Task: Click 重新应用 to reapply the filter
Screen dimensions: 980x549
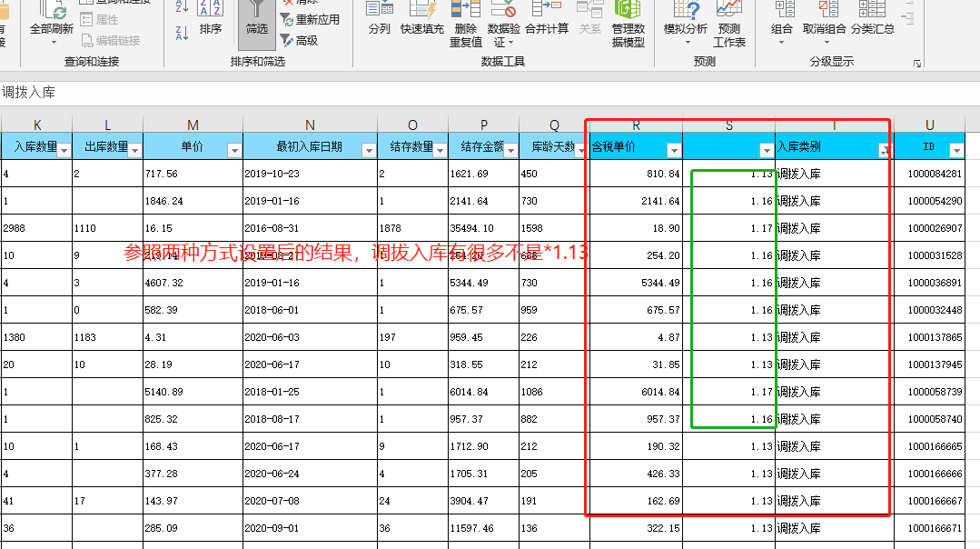Action: [x=310, y=20]
